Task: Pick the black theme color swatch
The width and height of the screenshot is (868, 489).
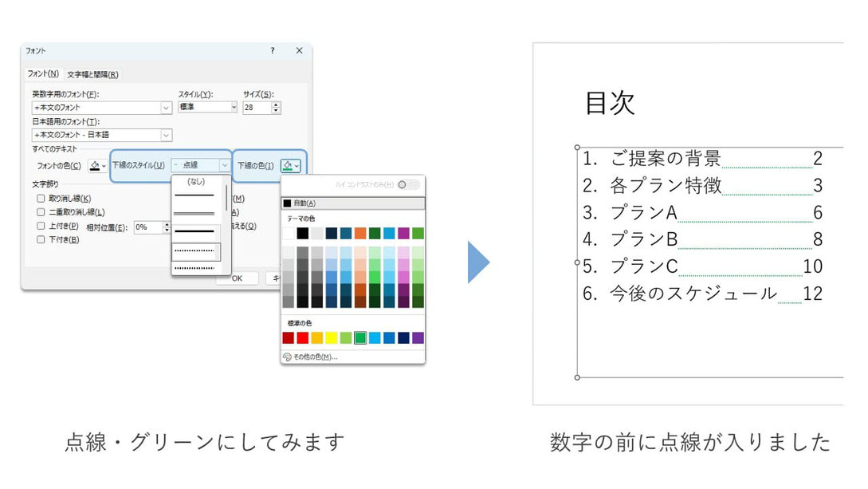Action: coord(302,233)
